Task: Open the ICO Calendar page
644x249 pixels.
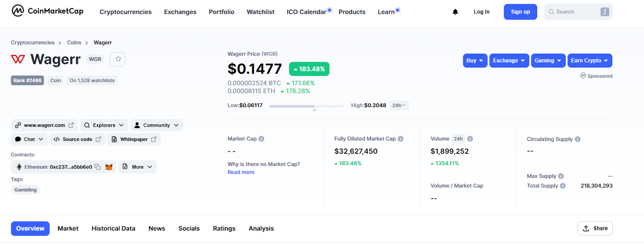Action: (x=306, y=12)
